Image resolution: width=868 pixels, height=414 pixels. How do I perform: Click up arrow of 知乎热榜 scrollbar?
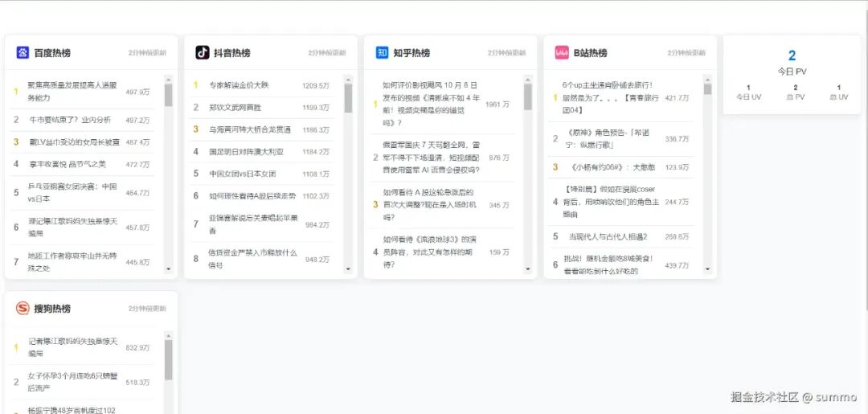click(x=527, y=79)
